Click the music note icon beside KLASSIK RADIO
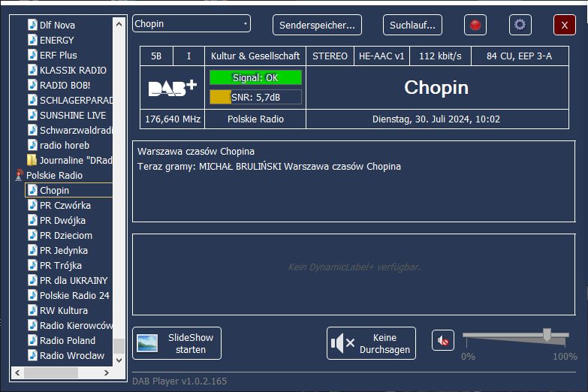This screenshot has width=588, height=392. (32, 71)
